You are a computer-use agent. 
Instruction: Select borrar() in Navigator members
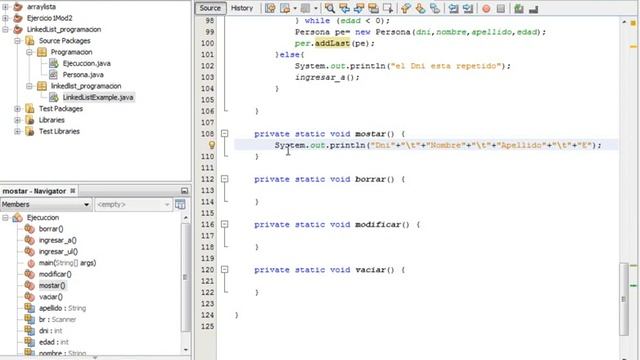tap(51, 229)
